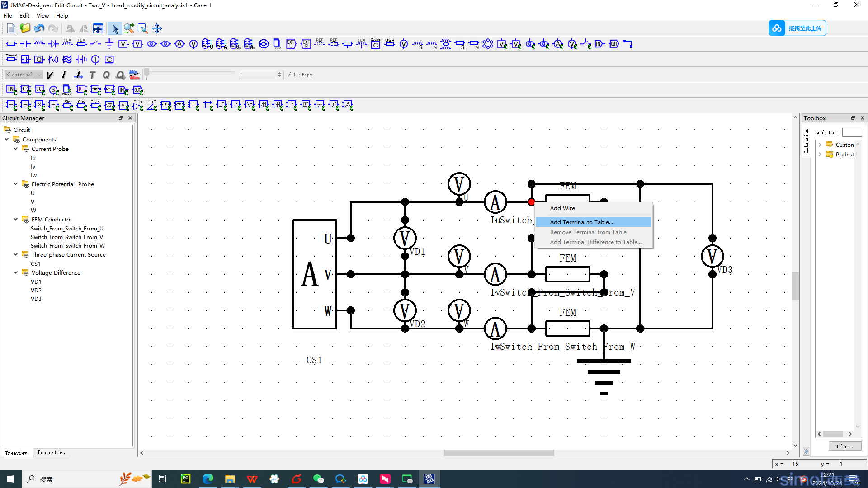Collapse the FEM Conductor folder
The image size is (868, 488).
click(x=16, y=219)
